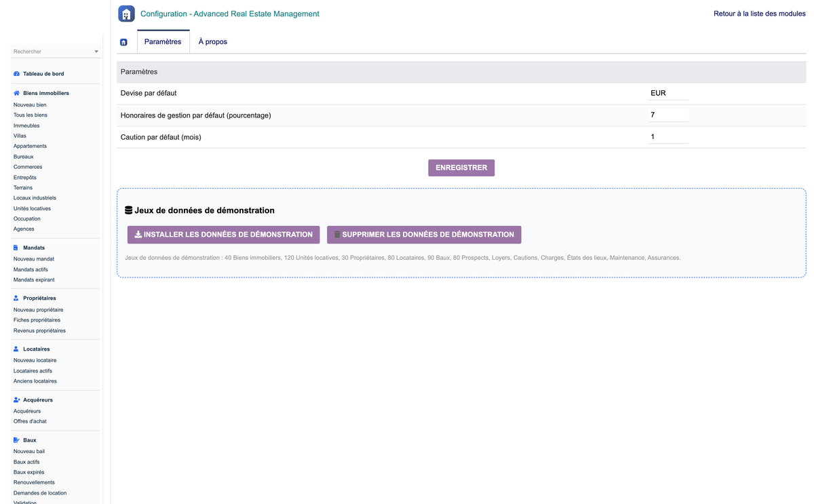The width and height of the screenshot is (814, 504).
Task: Open Tableau de bord menu entry
Action: (x=43, y=73)
